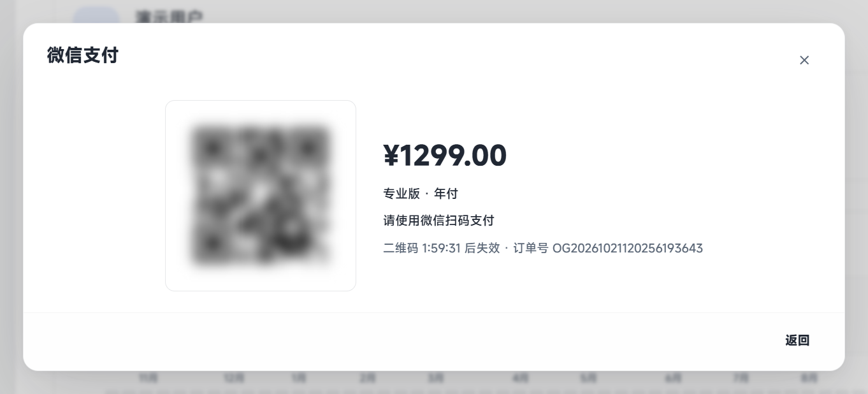Image resolution: width=868 pixels, height=394 pixels.
Task: Click the 12月 chart axis label
Action: coord(234,378)
